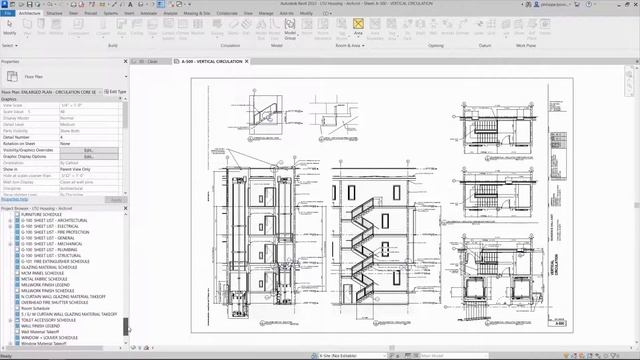Viewport: 640px width, 360px height.
Task: Select the Shaft opening tool
Action: [420, 27]
